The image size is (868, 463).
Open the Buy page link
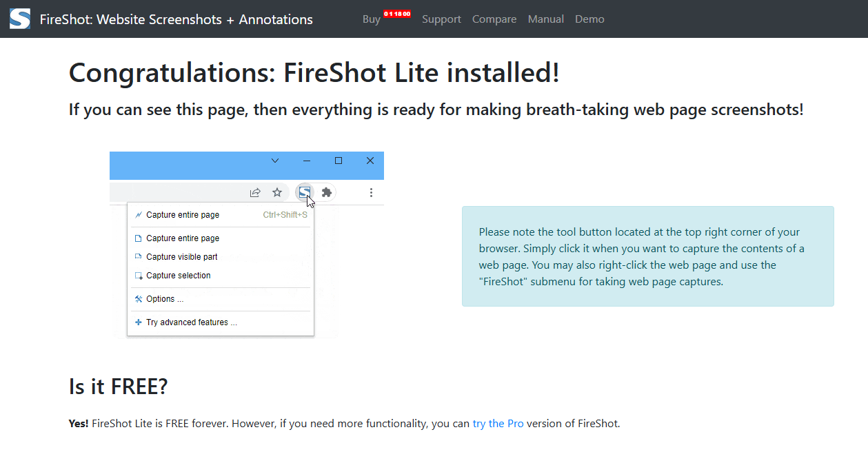click(x=372, y=19)
